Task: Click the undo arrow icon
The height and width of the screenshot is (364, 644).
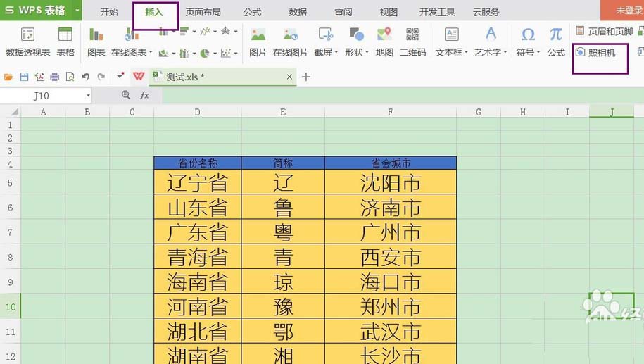Action: pos(85,77)
